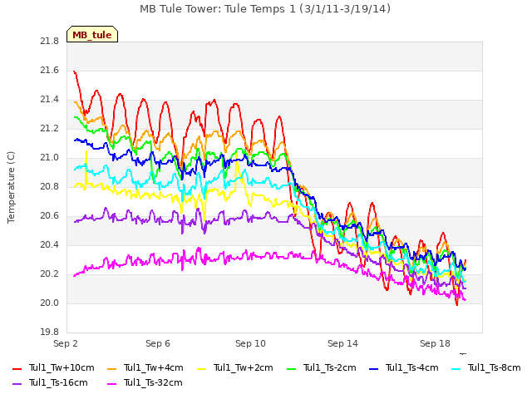Click the magenta Tul1_Ts-32cm legend swatch

click(x=111, y=384)
